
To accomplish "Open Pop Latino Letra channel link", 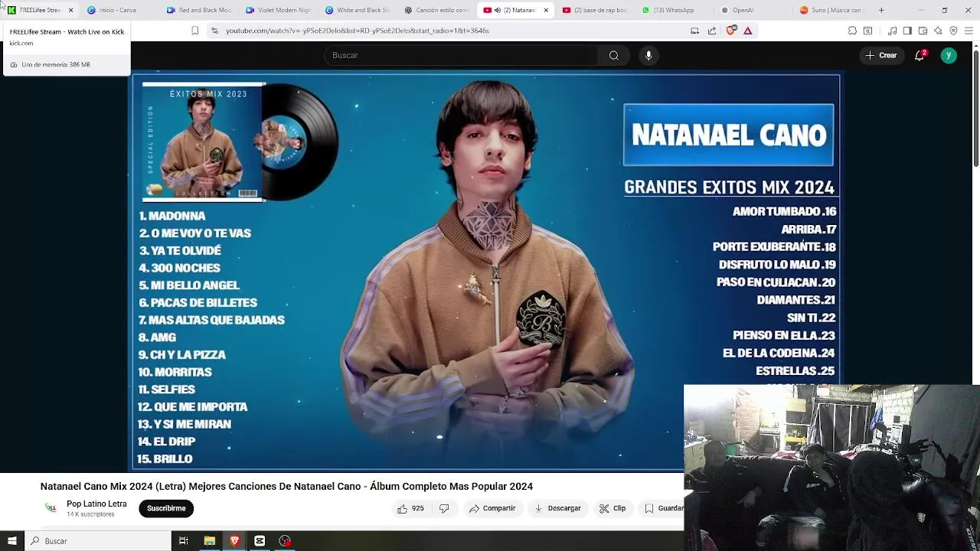I will [96, 504].
